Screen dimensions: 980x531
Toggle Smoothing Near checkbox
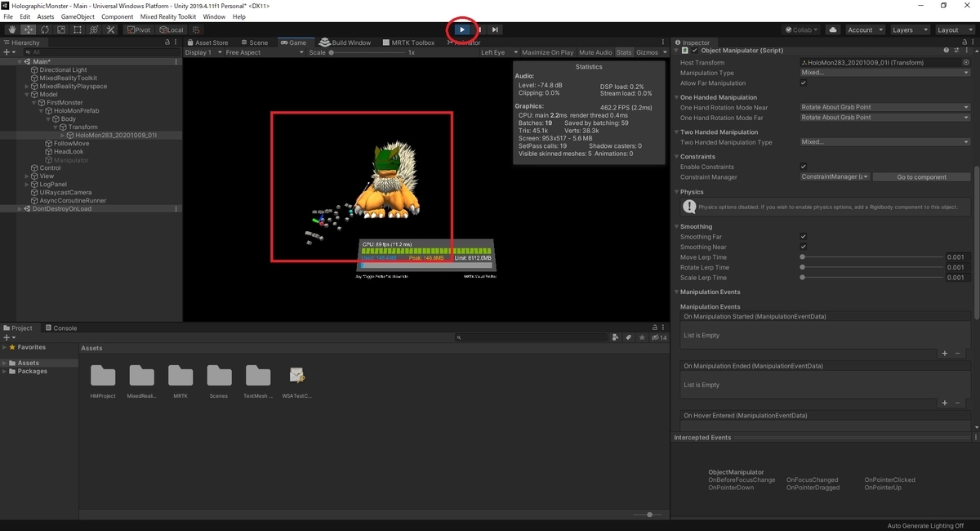(x=804, y=247)
